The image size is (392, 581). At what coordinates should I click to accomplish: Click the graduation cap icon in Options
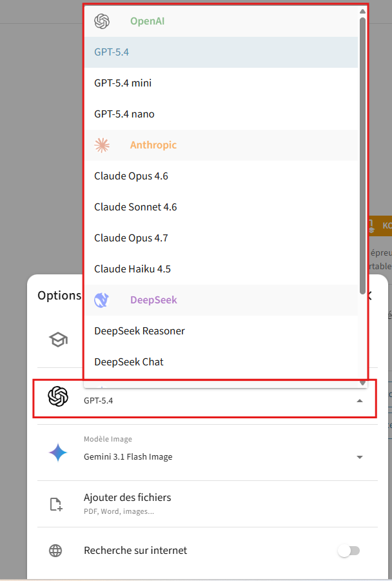59,340
